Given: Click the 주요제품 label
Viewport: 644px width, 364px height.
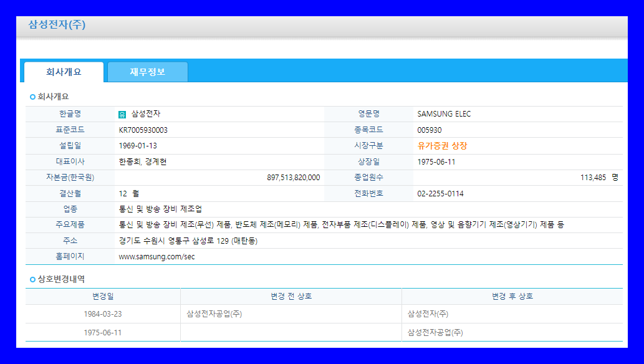Looking at the screenshot, I should tap(70, 224).
